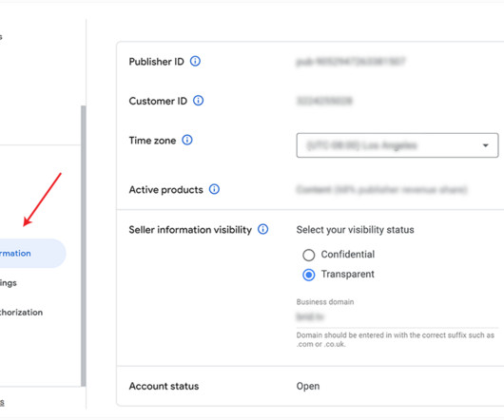This screenshot has width=504, height=420.
Task: Click the Transparent option label
Action: 348,275
